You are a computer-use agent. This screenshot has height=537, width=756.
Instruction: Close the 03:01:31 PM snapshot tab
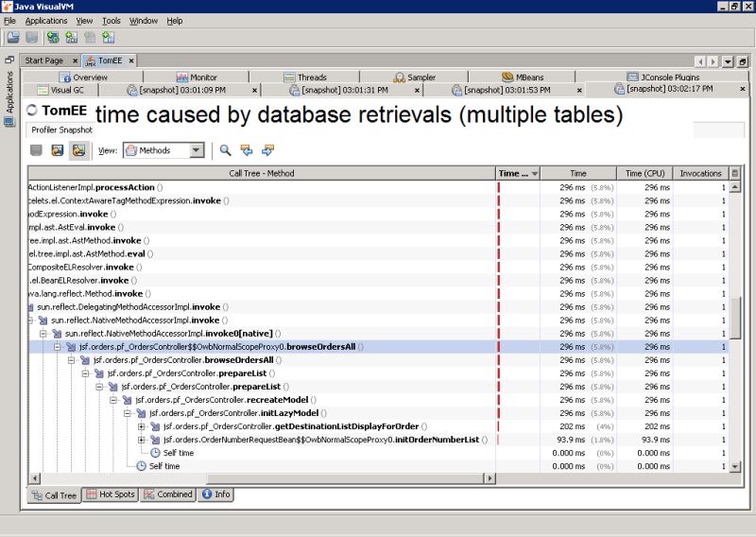coord(417,90)
